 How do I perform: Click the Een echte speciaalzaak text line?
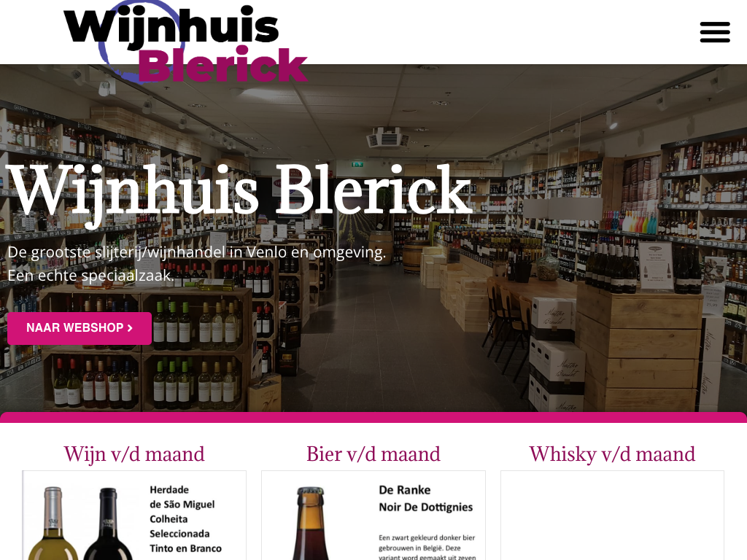point(90,276)
